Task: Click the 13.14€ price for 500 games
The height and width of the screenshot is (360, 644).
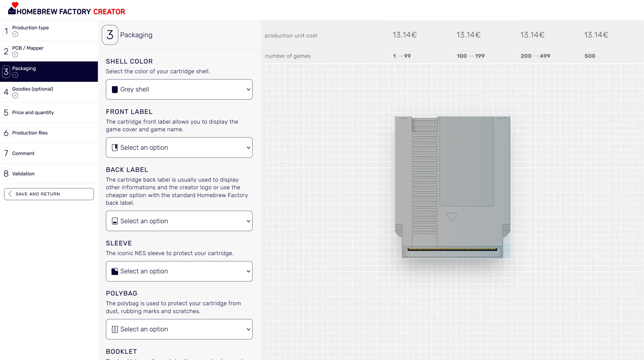Action: (x=596, y=35)
